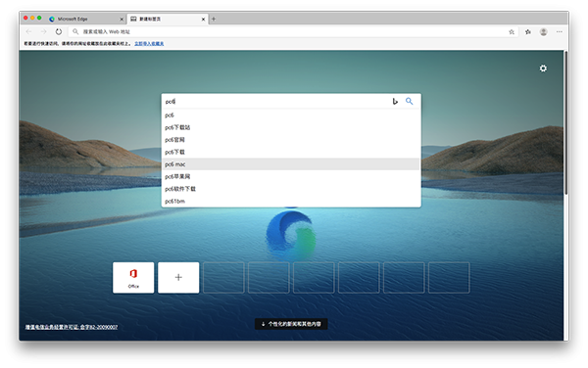
Task: Open the favorites list icon
Action: 528,32
